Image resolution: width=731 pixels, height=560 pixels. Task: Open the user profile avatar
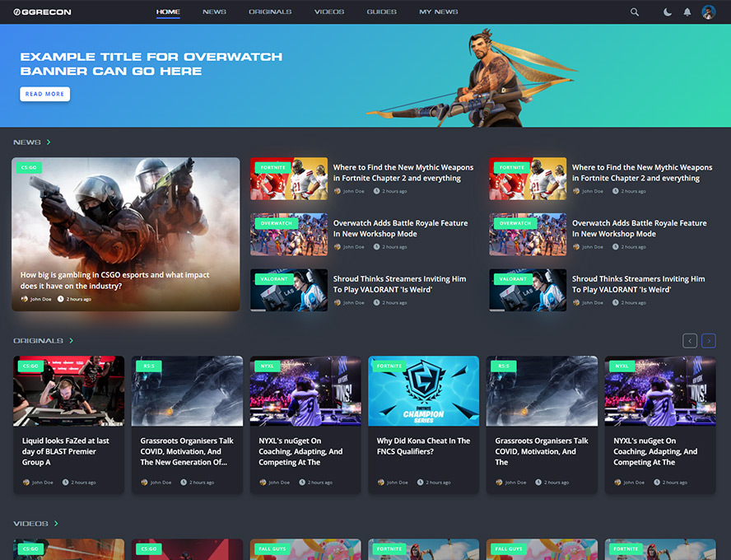[709, 12]
